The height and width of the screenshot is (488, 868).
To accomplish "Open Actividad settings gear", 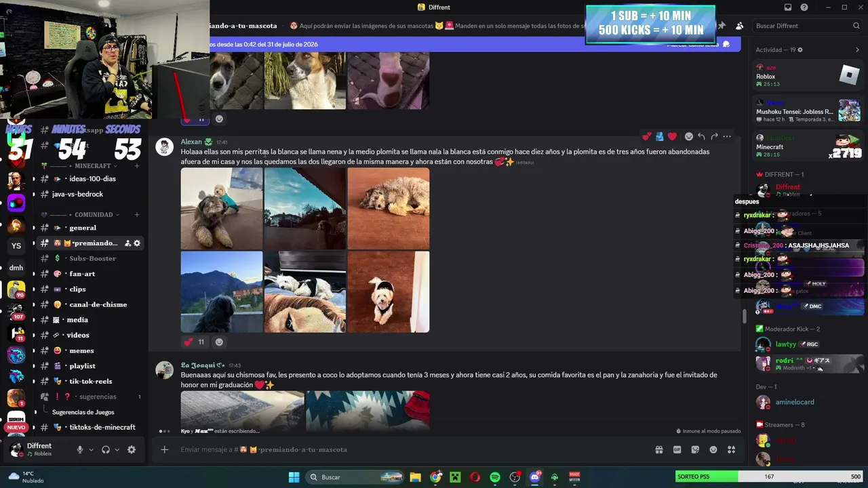I will coord(800,50).
